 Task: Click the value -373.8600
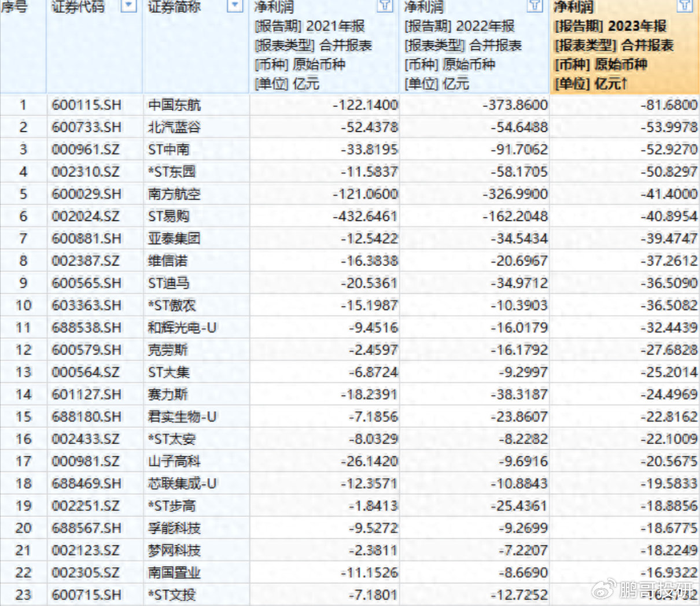point(515,105)
